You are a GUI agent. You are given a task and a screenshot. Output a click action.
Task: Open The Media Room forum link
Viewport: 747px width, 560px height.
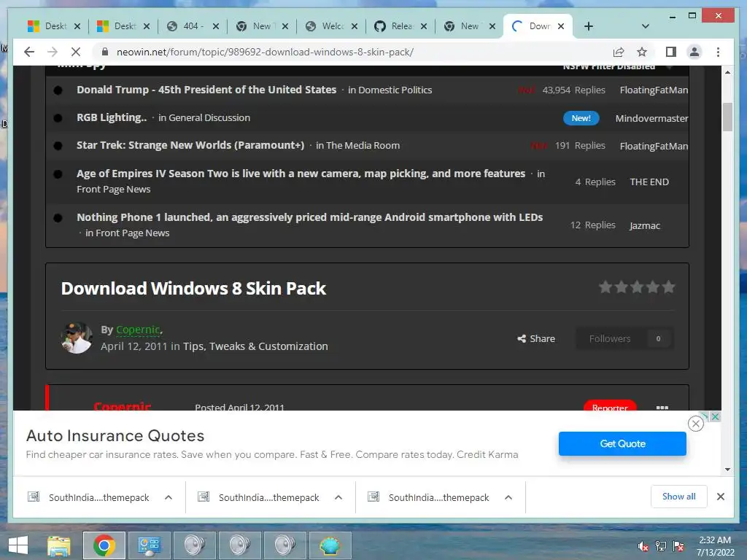[363, 145]
